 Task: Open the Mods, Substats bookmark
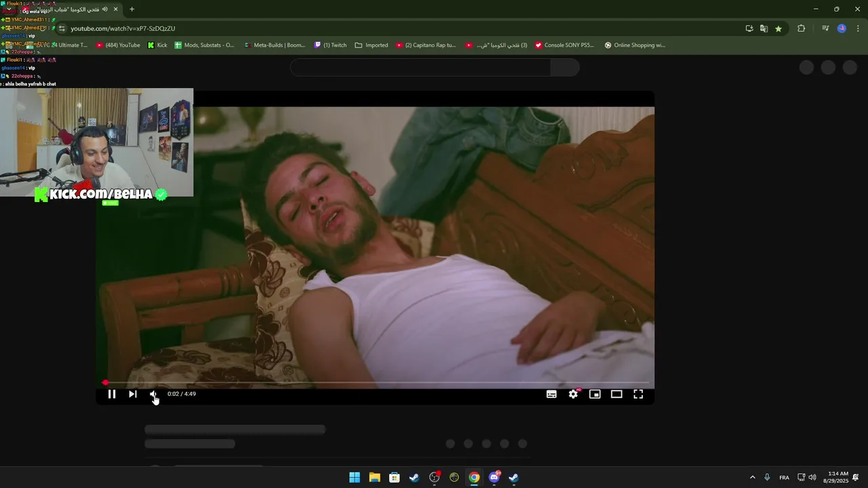(x=204, y=45)
